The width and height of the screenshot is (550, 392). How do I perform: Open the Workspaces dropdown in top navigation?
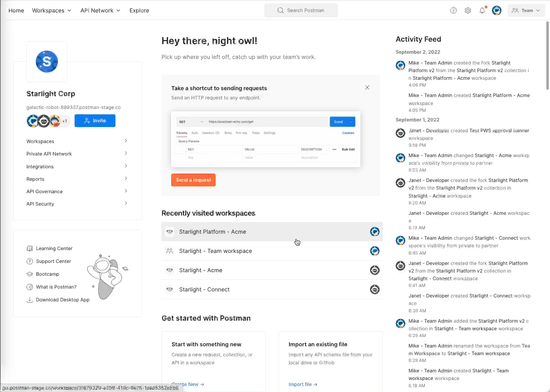[51, 10]
